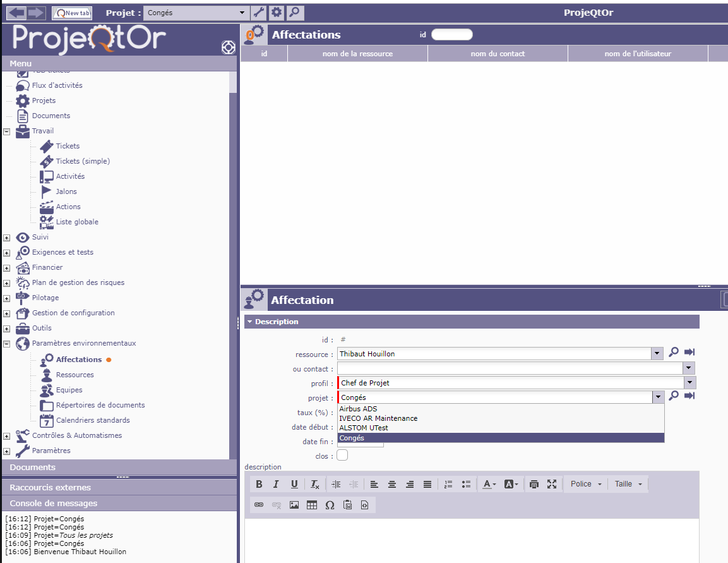The width and height of the screenshot is (728, 563).
Task: Sort by nom de l'utilisateur column
Action: pyautogui.click(x=638, y=54)
